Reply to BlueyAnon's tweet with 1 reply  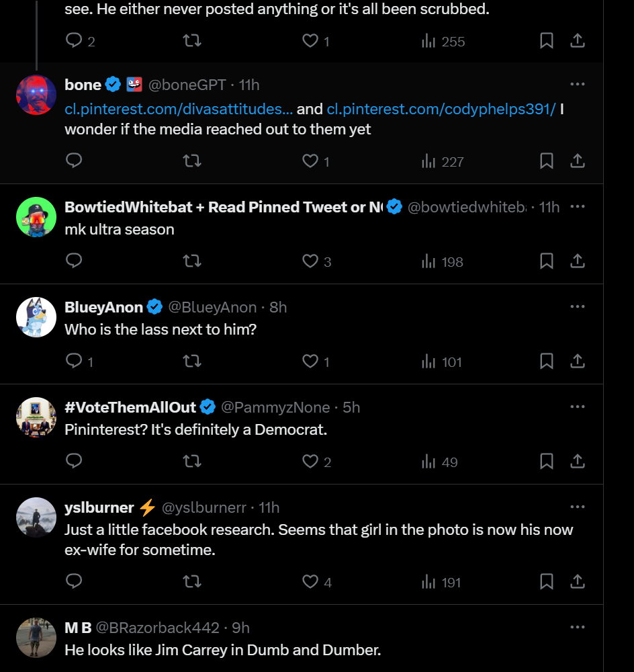pyautogui.click(x=79, y=362)
